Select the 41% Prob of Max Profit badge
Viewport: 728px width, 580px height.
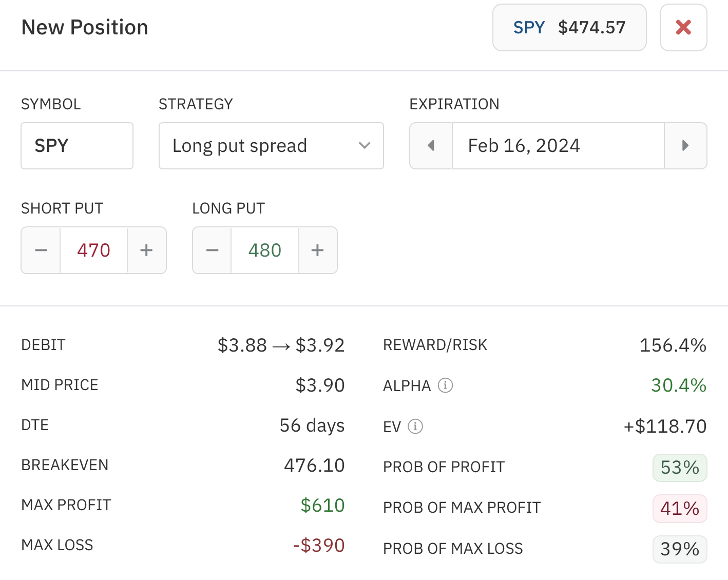(680, 508)
